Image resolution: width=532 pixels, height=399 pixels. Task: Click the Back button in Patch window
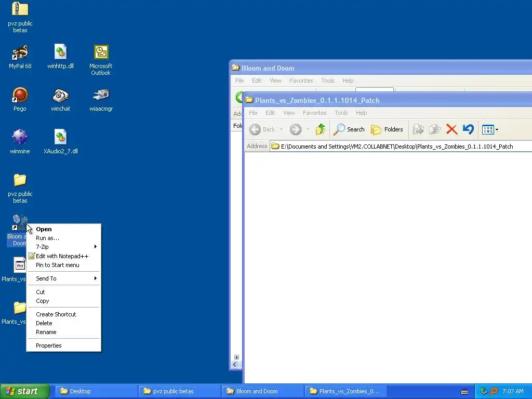click(262, 129)
